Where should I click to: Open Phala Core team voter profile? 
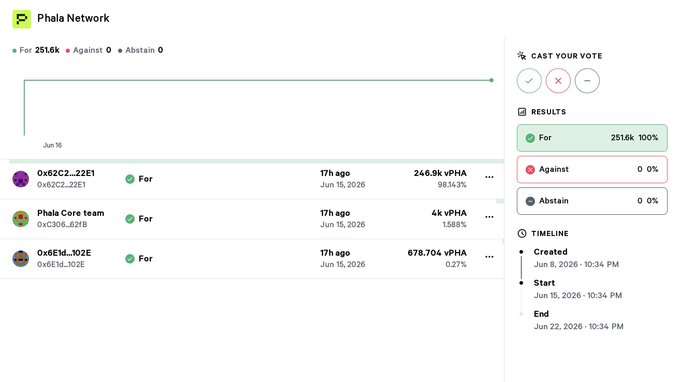71,213
